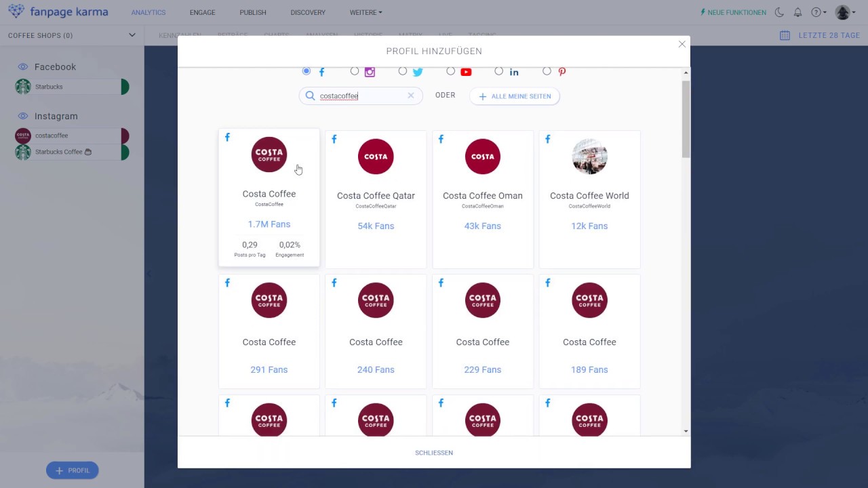The image size is (868, 488).
Task: Expand the COFFEE SHOPS dashboard dropdown
Action: pyautogui.click(x=131, y=35)
